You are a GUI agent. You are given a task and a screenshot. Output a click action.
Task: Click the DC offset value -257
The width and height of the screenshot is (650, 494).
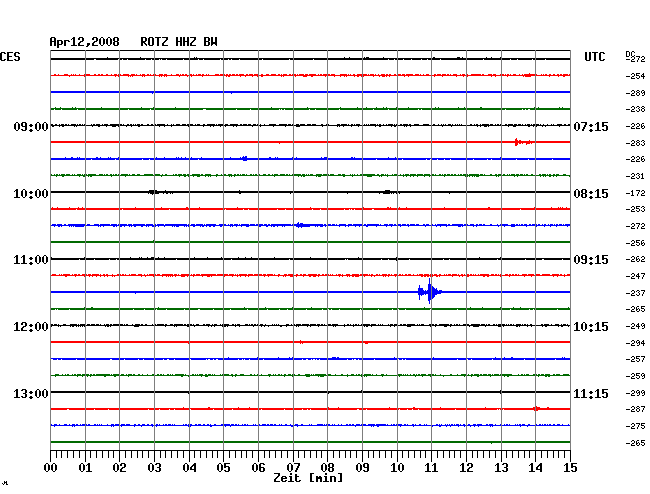[x=635, y=359]
